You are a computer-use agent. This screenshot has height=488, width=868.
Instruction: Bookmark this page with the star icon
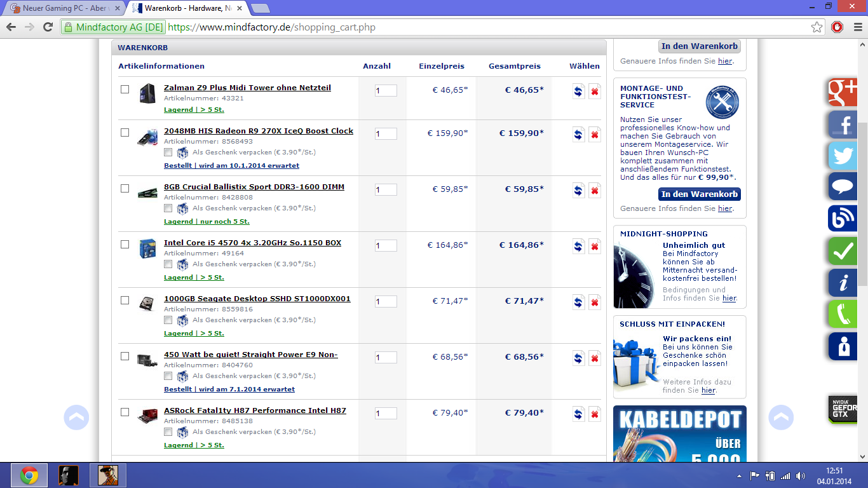pos(817,27)
